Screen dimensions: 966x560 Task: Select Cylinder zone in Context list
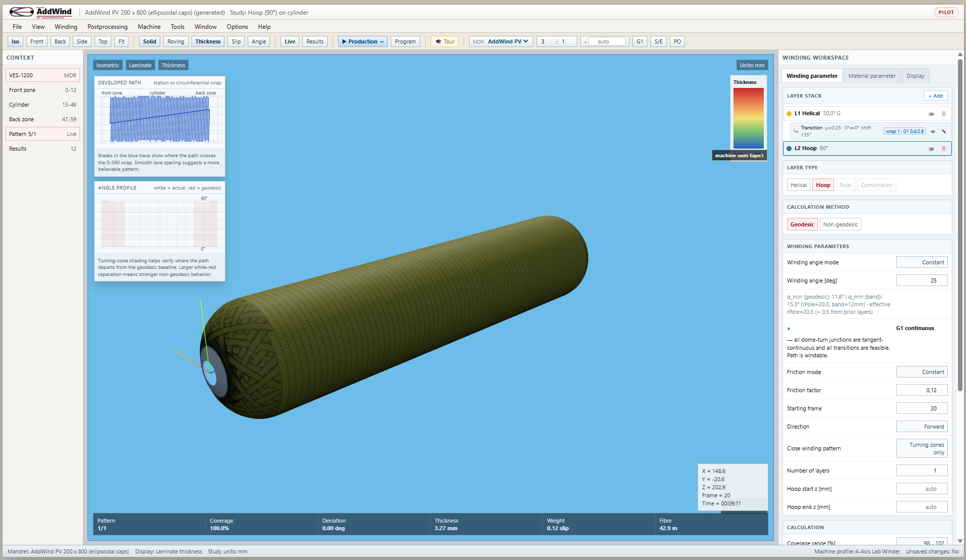[x=42, y=105]
